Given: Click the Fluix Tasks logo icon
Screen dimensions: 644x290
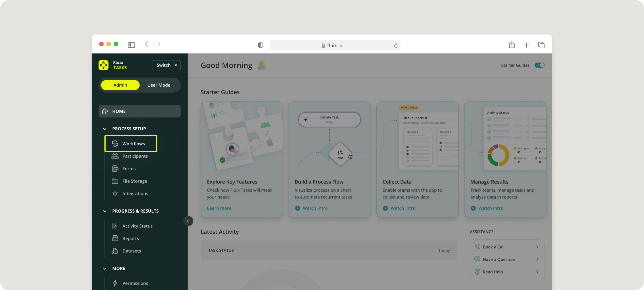Looking at the screenshot, I should [x=103, y=65].
